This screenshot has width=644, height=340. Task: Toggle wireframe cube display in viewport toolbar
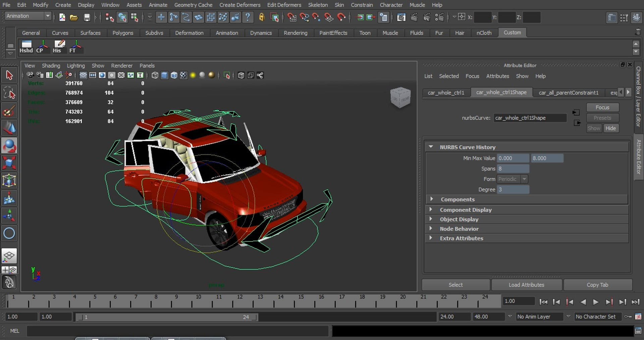tap(155, 75)
